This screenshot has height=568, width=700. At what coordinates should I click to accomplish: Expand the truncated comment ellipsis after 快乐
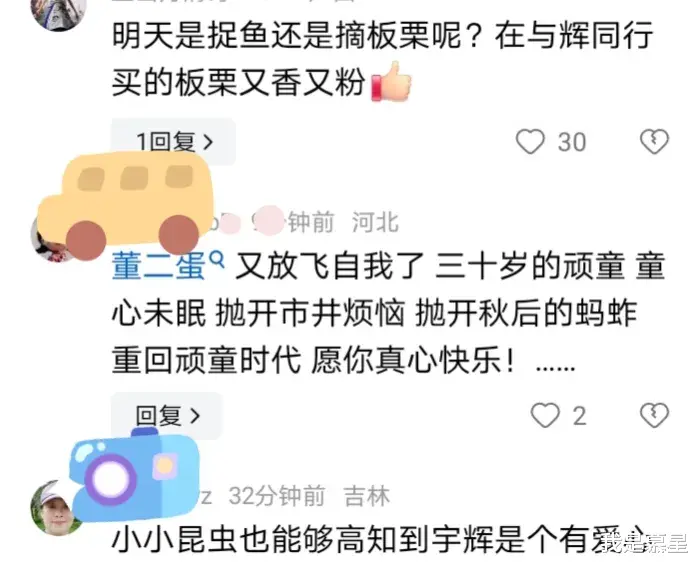click(x=555, y=367)
